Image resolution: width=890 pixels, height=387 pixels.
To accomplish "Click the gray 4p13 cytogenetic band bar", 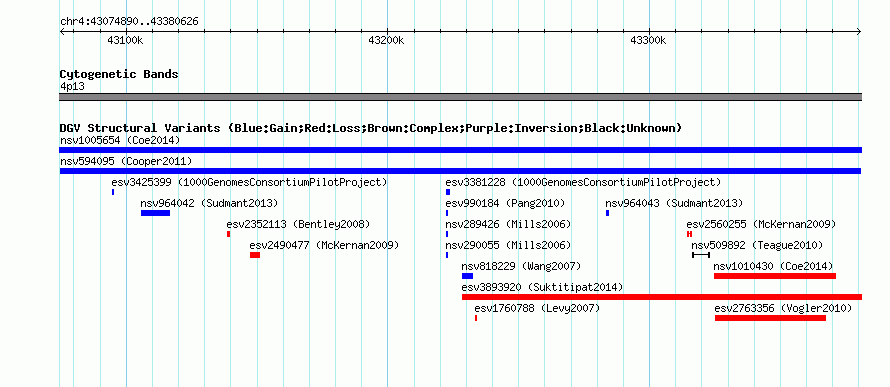I will coord(460,97).
